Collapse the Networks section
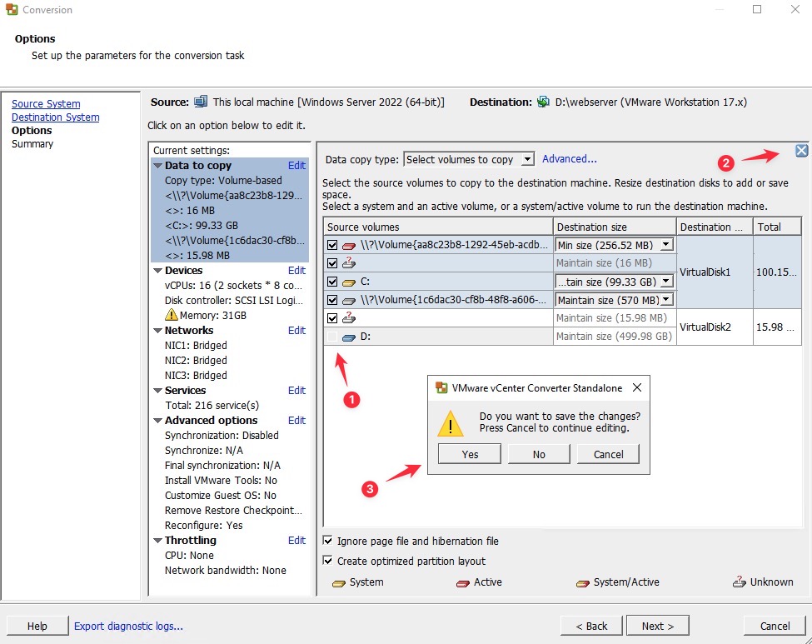The image size is (812, 644). pyautogui.click(x=158, y=331)
